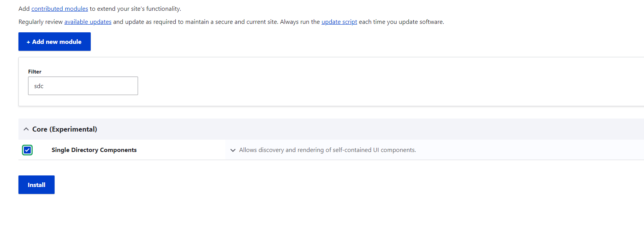The height and width of the screenshot is (227, 644).
Task: Open the contributed modules link
Action: pyautogui.click(x=60, y=8)
